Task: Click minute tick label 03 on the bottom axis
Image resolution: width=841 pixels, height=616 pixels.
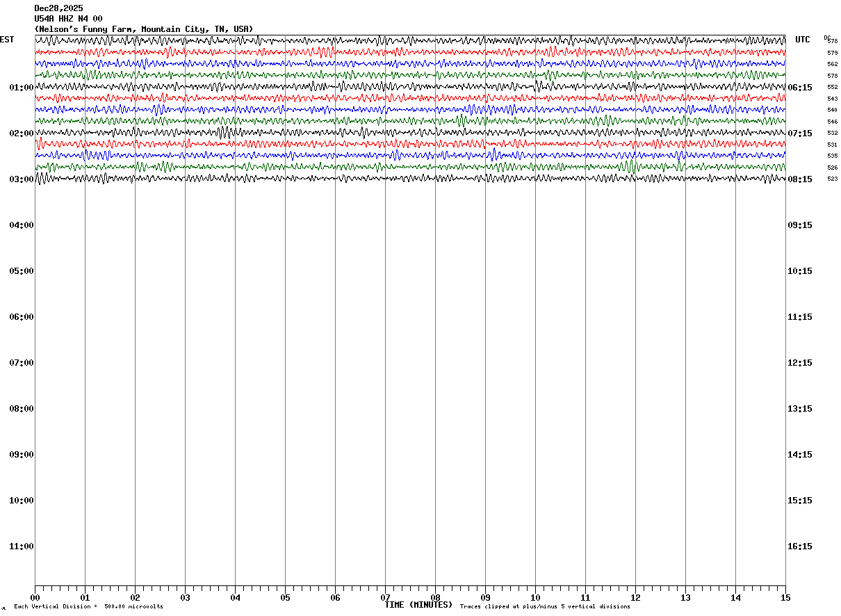Action: point(185,598)
